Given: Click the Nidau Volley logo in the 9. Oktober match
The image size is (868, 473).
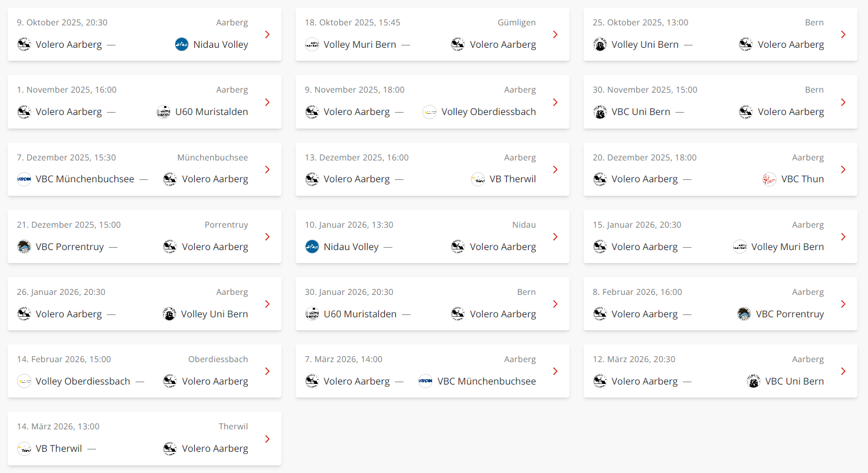Looking at the screenshot, I should pyautogui.click(x=182, y=44).
